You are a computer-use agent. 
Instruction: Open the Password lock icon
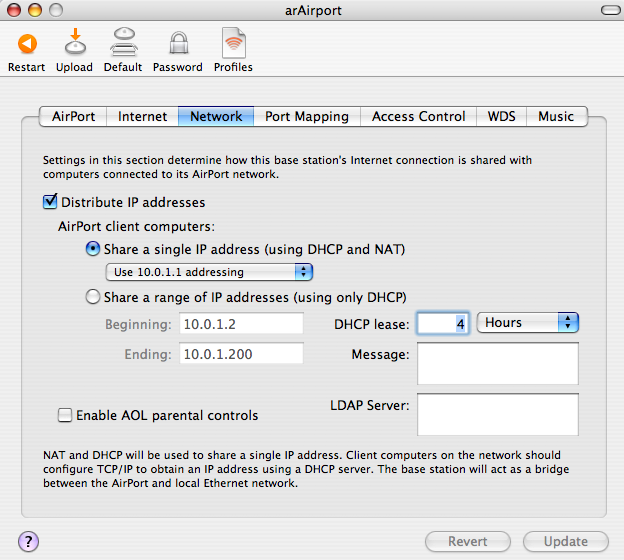tap(179, 43)
